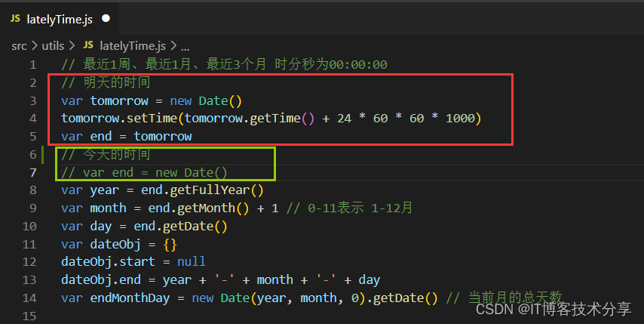Click the 'day' variable on line 10

(101, 227)
